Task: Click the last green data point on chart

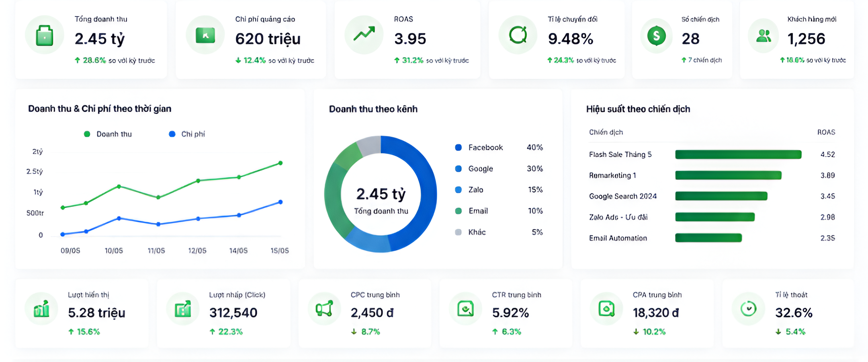Action: (x=280, y=163)
